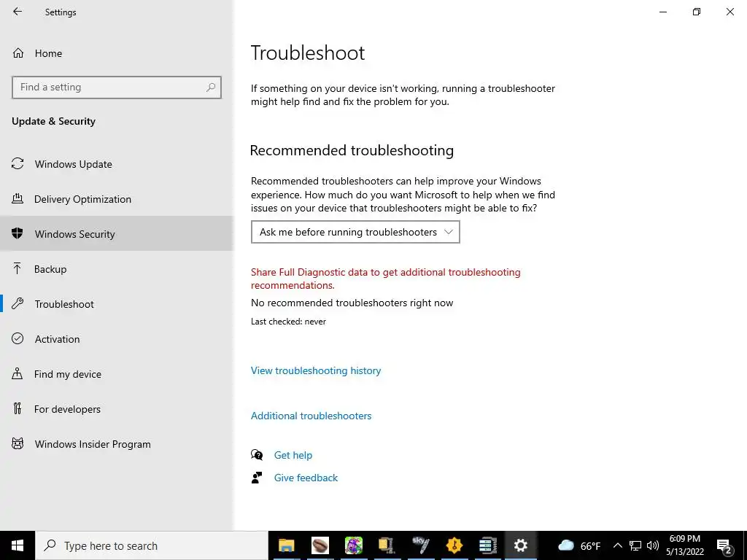747x560 pixels.
Task: Click the Troubleshoot page title
Action: pos(308,52)
